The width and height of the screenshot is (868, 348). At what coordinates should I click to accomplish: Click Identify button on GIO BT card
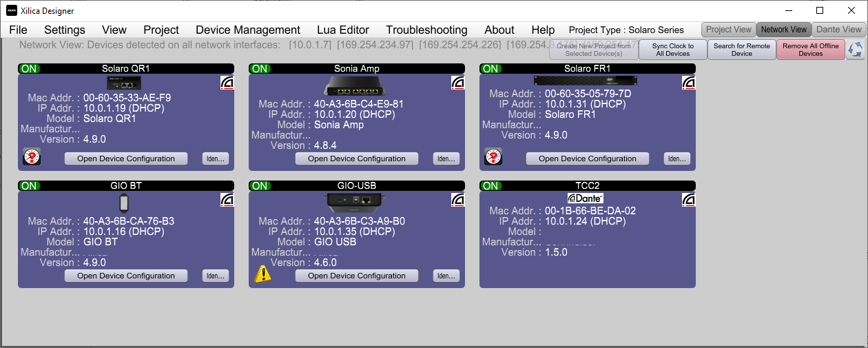coord(216,276)
